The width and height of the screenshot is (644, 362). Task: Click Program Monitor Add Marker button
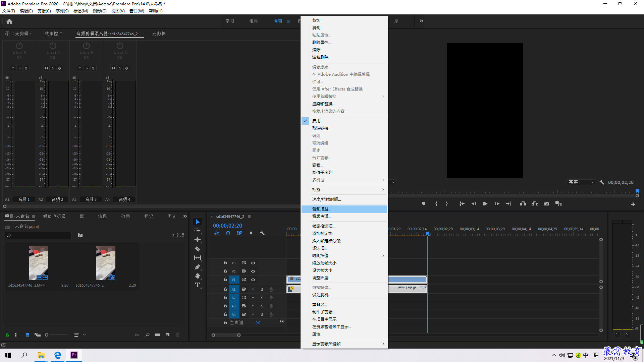point(424,204)
